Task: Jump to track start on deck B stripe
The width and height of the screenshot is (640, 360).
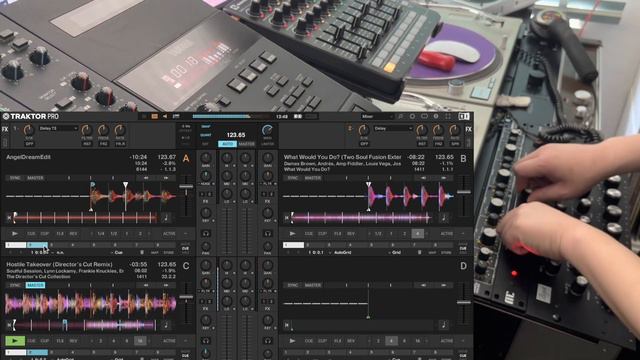Action: pyautogui.click(x=287, y=218)
